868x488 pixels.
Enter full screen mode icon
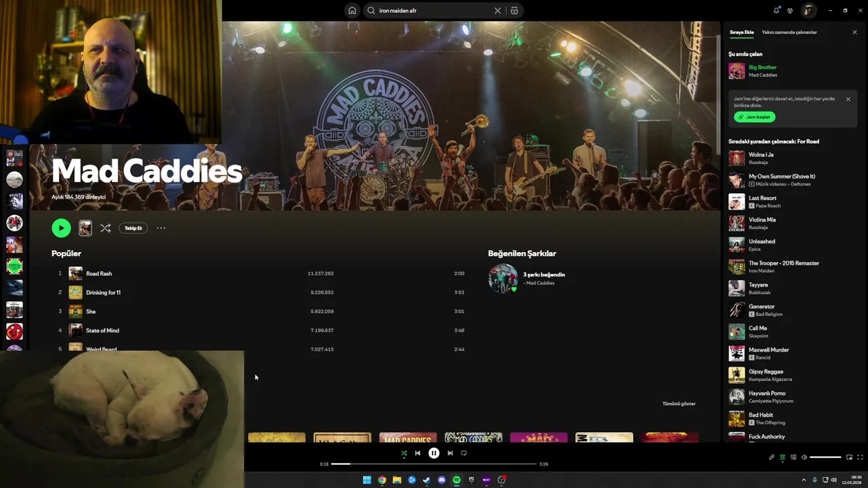860,457
